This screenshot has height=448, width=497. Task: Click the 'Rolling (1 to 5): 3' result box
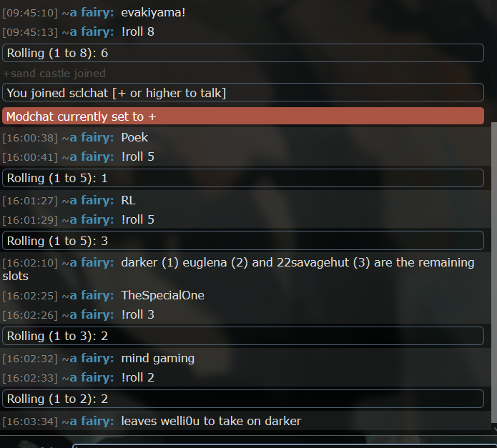pos(243,241)
